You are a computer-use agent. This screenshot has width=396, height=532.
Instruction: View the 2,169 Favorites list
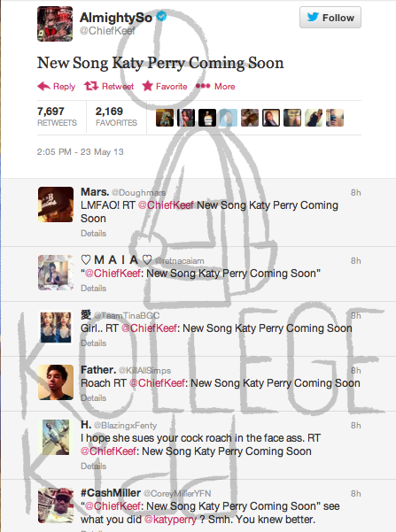116,116
